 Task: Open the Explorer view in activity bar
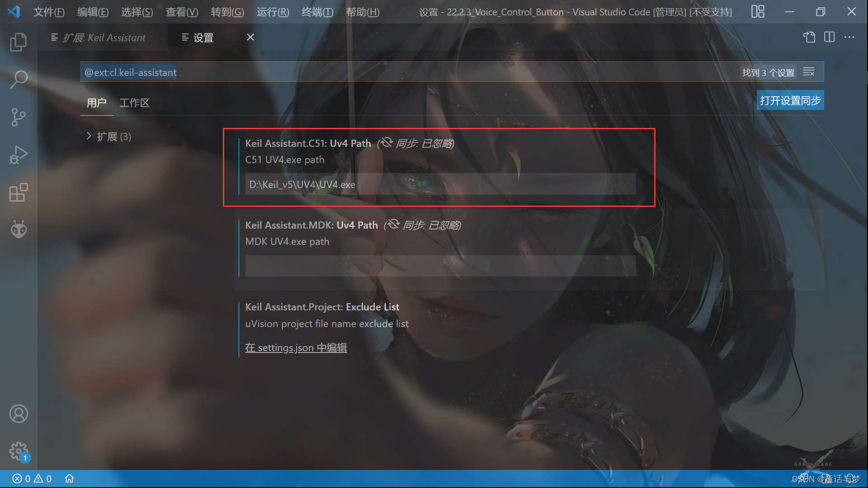click(x=19, y=42)
